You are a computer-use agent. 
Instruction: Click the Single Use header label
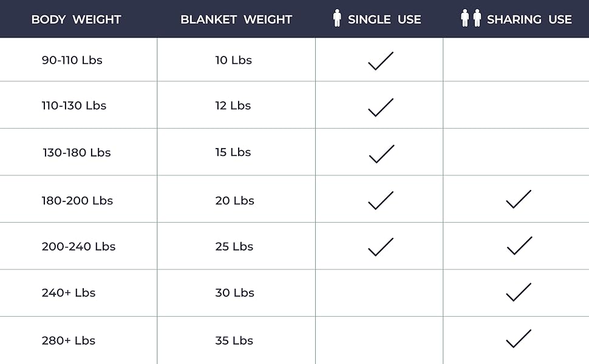point(384,19)
